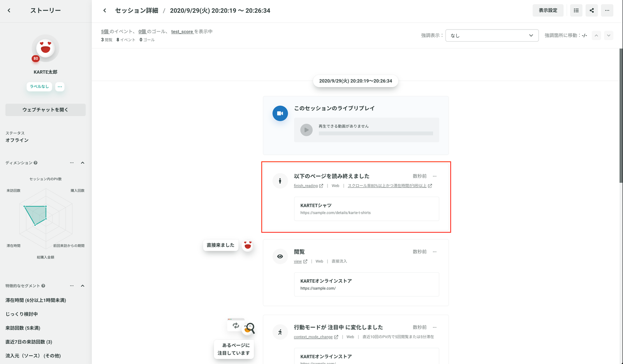Click the KARTETシャツ page card
The height and width of the screenshot is (364, 623).
point(366,209)
